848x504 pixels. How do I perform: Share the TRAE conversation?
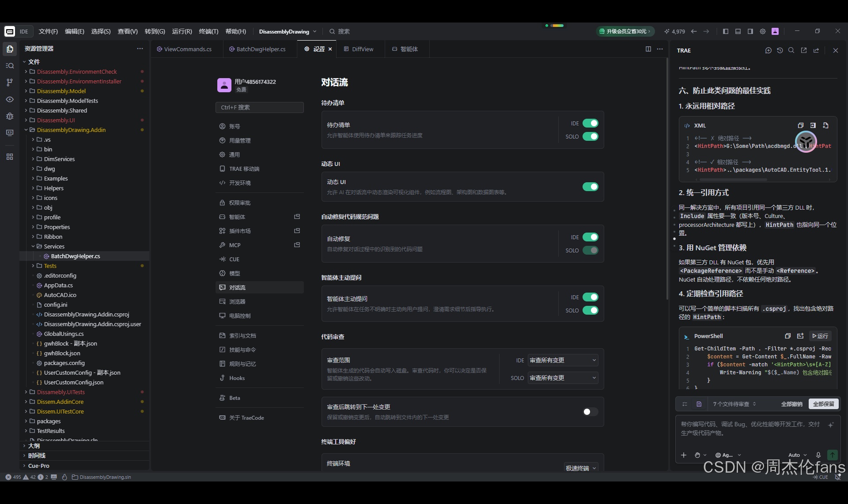(816, 50)
